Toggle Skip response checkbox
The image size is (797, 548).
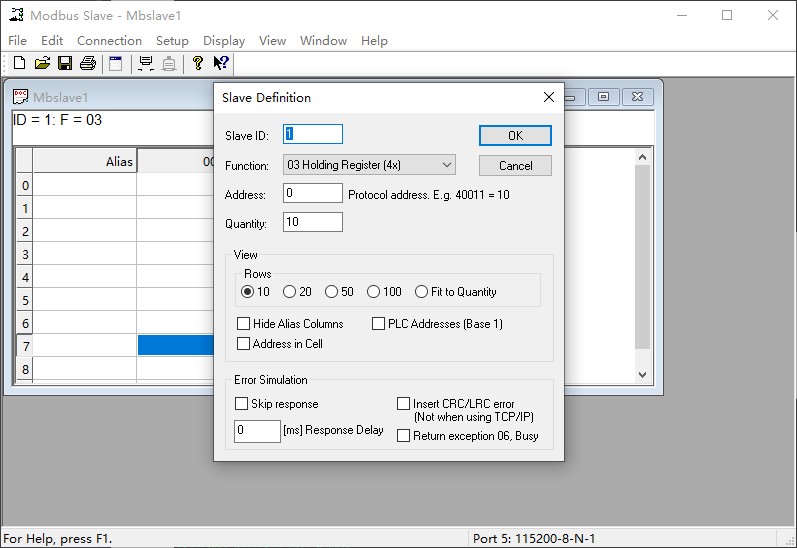241,404
